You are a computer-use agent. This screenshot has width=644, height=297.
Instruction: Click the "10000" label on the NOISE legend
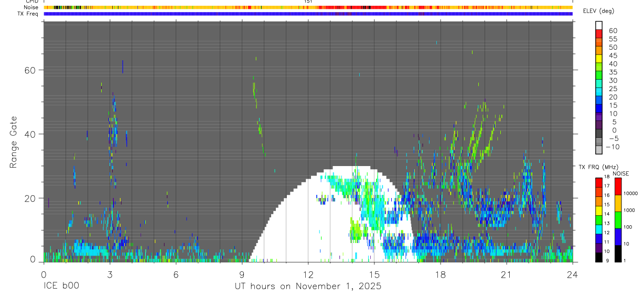(630, 193)
